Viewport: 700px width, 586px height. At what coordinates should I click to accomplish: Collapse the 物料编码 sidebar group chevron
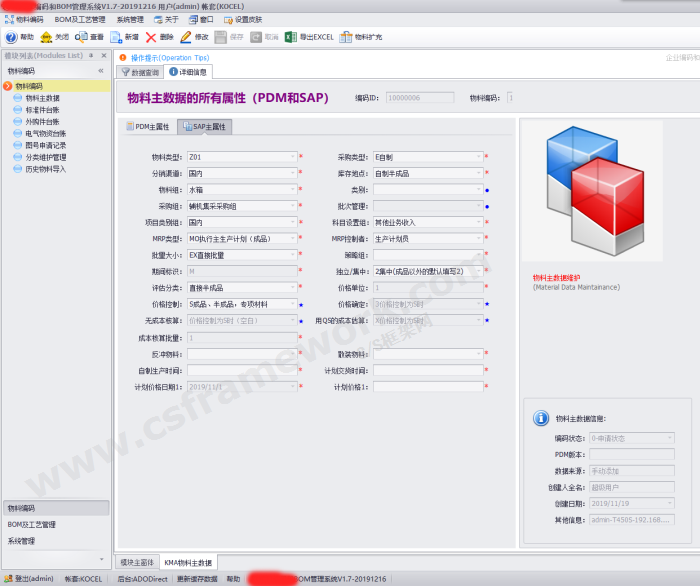click(100, 71)
